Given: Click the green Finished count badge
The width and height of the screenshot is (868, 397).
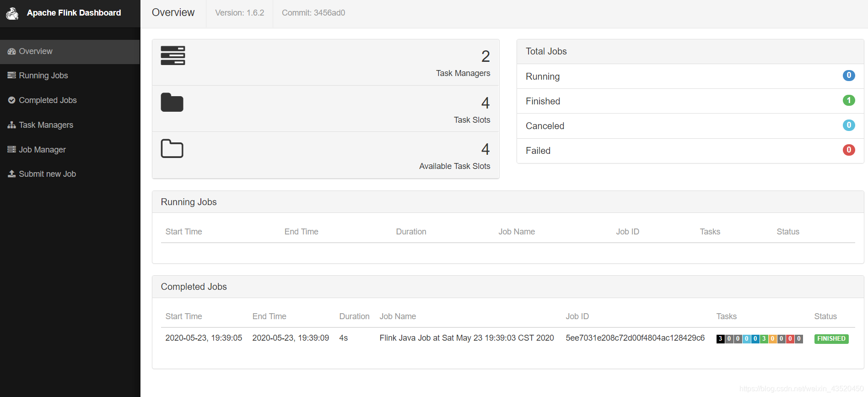Looking at the screenshot, I should tap(849, 100).
